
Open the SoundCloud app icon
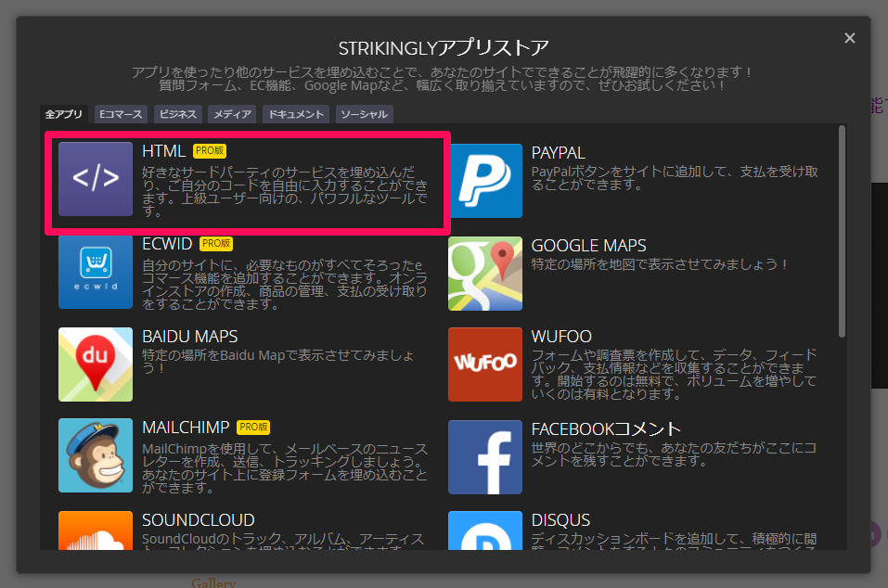(96, 530)
